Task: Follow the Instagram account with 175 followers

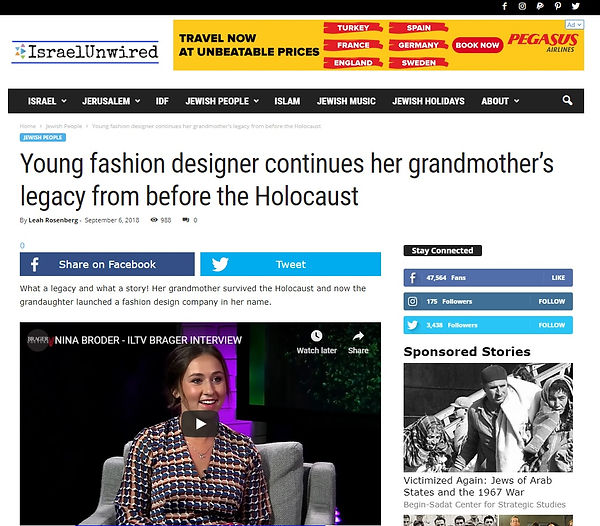Action: pyautogui.click(x=551, y=301)
